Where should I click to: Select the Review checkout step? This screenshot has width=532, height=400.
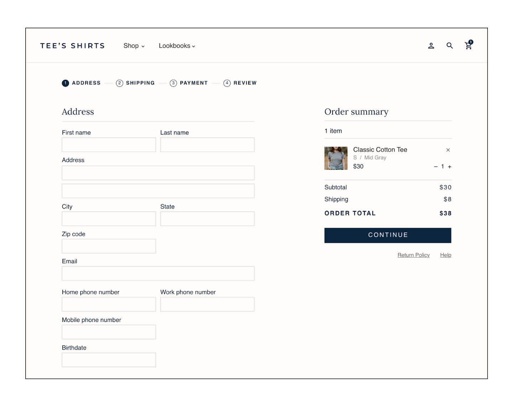coord(240,83)
